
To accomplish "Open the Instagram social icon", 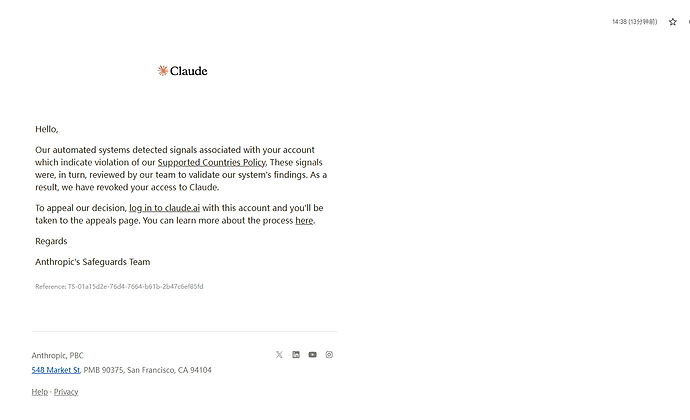I will point(329,354).
